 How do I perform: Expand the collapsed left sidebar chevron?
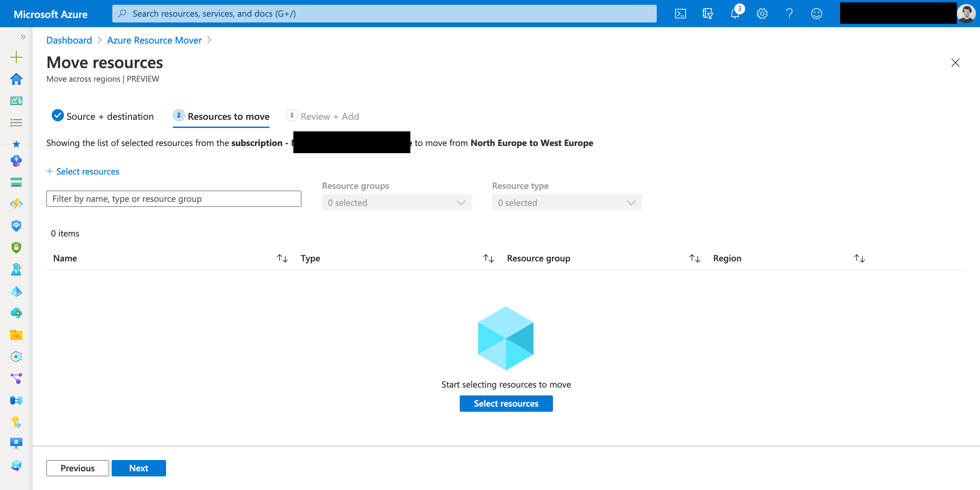tap(23, 36)
